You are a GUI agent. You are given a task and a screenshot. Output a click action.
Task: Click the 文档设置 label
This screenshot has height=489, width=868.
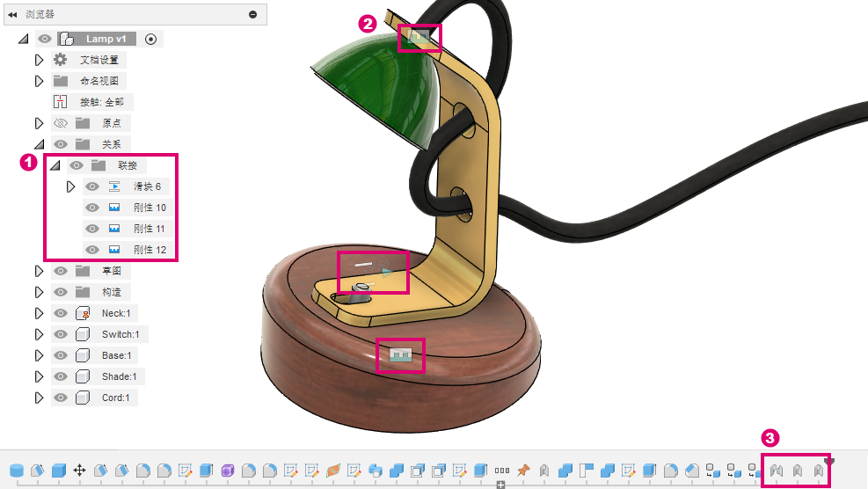99,60
